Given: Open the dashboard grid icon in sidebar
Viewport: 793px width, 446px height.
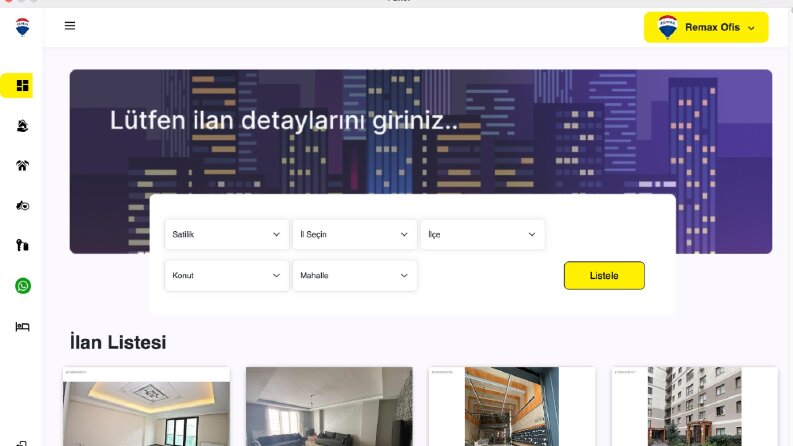Looking at the screenshot, I should (22, 85).
